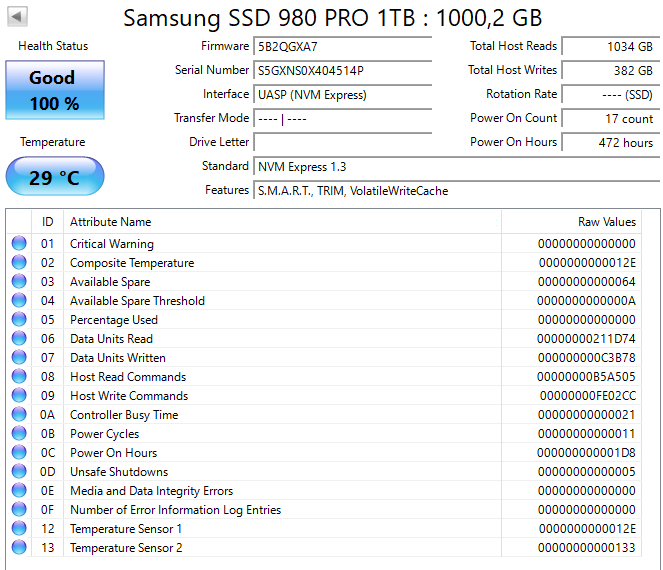Click raw value 0000000FE02CC
663x570 pixels.
588,396
